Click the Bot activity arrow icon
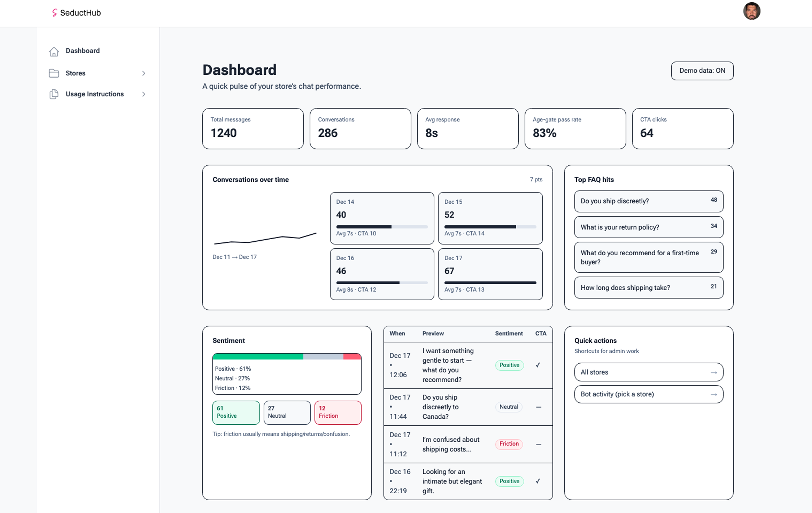The width and height of the screenshot is (812, 513). (x=714, y=394)
